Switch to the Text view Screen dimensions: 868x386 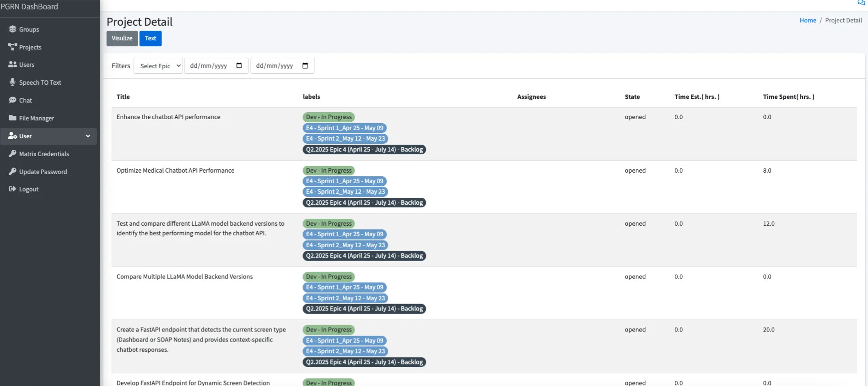point(151,38)
